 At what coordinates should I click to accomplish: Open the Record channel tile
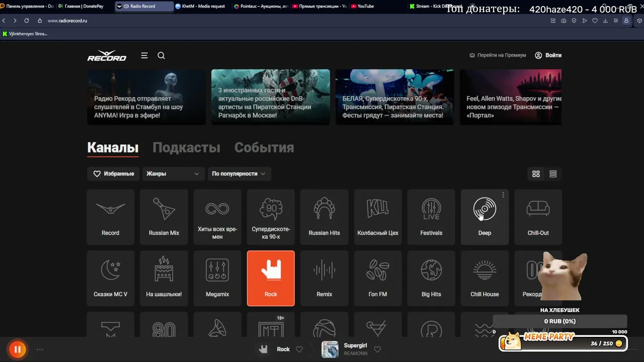tap(111, 217)
